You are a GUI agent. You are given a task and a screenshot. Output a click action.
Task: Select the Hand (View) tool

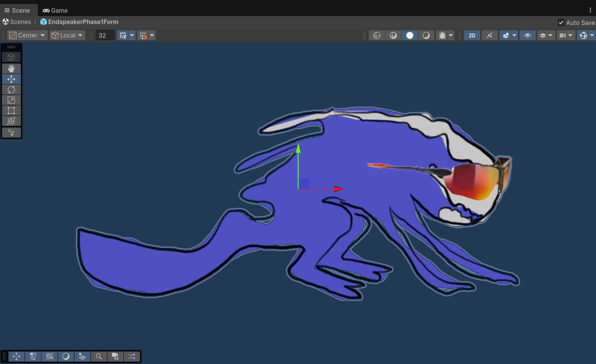[11, 68]
